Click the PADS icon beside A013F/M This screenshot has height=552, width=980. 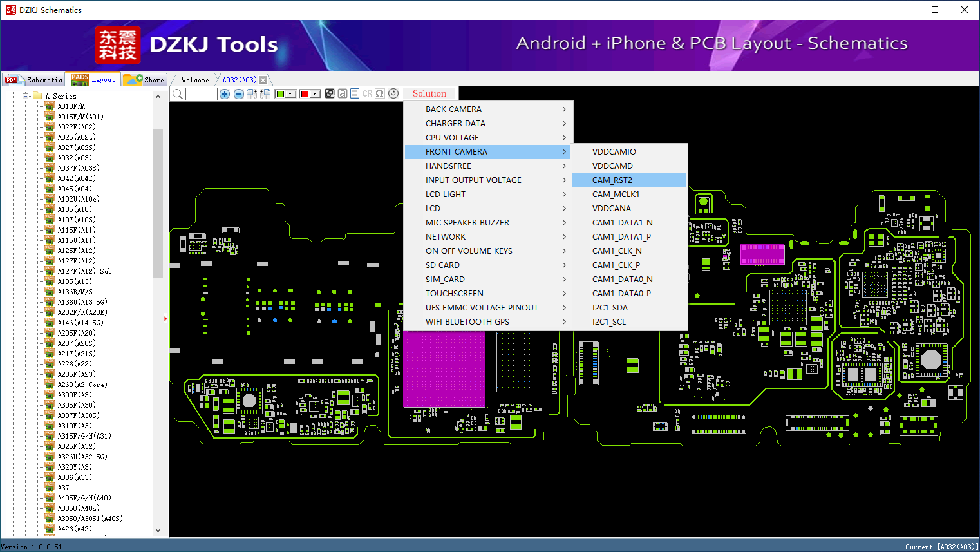tap(50, 106)
